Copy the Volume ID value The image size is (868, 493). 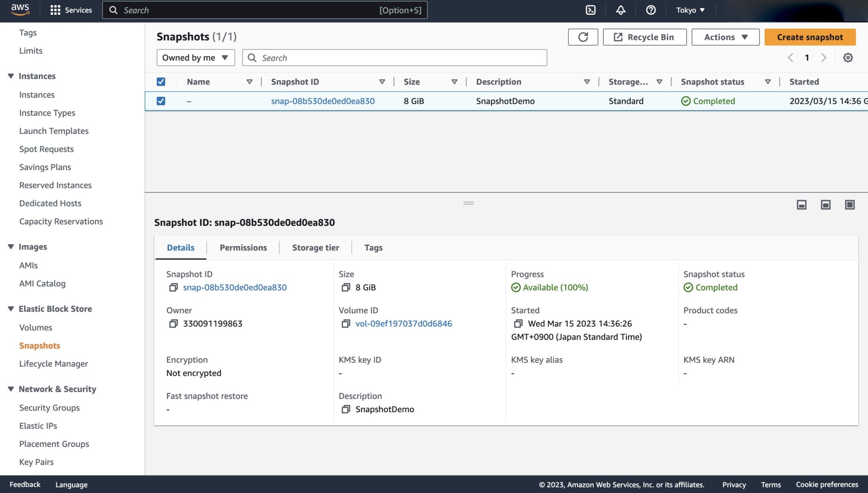click(x=345, y=323)
